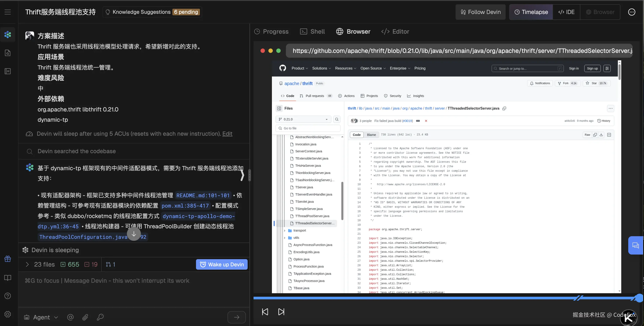Switch to IDE view
The height and width of the screenshot is (326, 644).
click(x=566, y=12)
